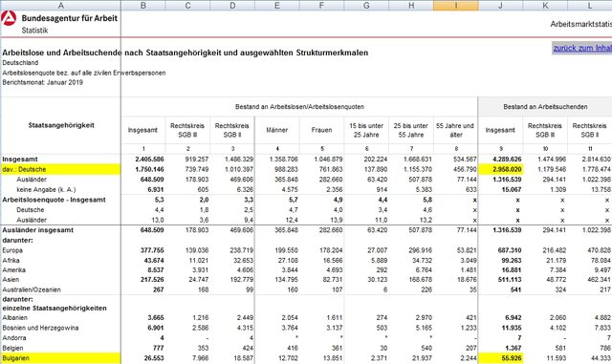Select column header E

(x=277, y=5)
